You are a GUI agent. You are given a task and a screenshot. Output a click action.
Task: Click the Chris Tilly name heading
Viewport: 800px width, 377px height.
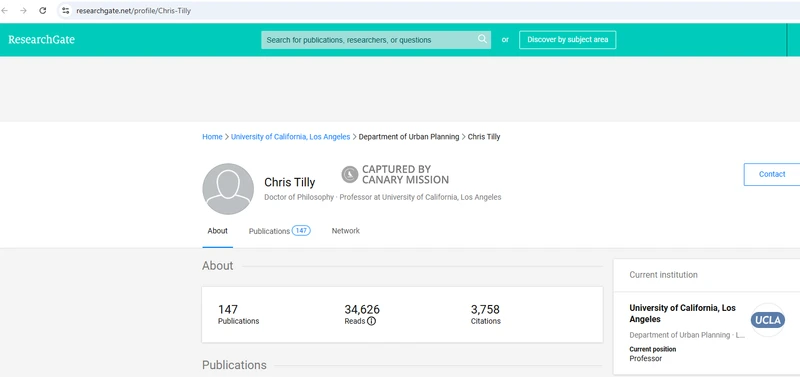289,182
